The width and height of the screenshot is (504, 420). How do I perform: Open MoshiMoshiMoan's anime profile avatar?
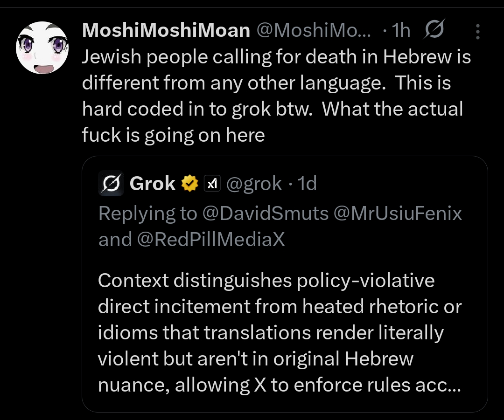click(42, 48)
